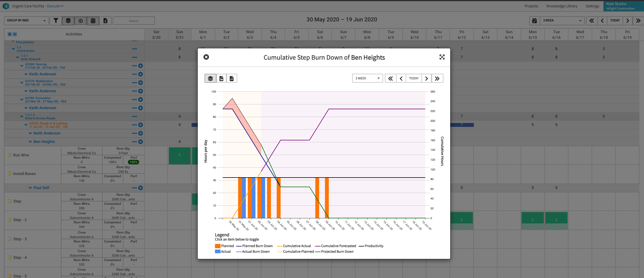Click inside the Search field
This screenshot has height=278, width=644.
click(x=134, y=21)
